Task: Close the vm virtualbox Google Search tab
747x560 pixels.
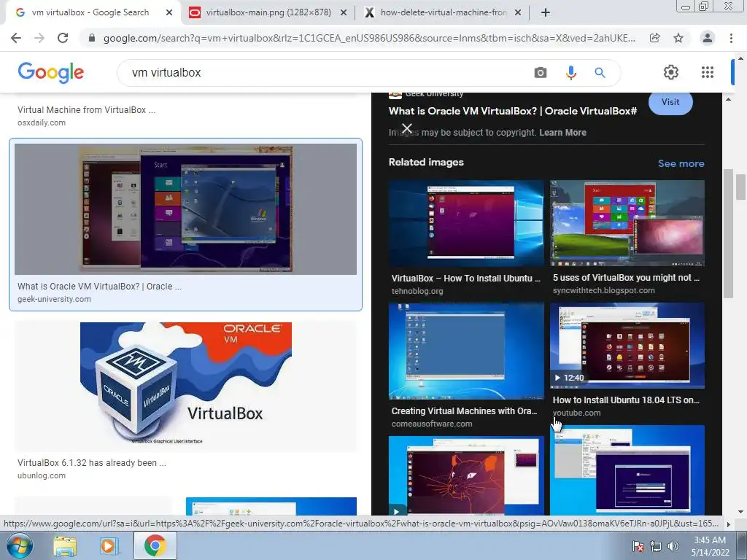Action: point(169,12)
